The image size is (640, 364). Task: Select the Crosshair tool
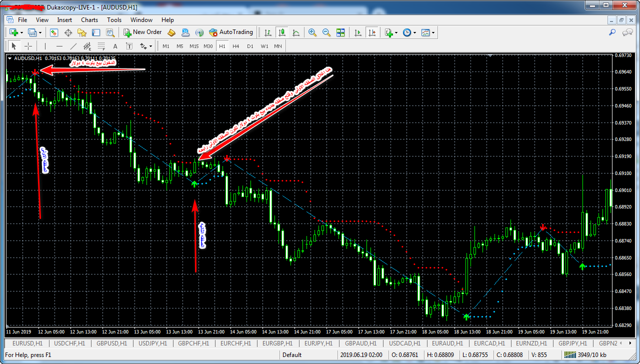[28, 46]
